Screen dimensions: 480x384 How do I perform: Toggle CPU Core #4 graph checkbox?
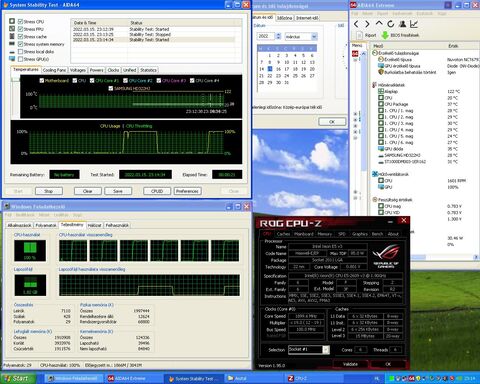pos(192,80)
